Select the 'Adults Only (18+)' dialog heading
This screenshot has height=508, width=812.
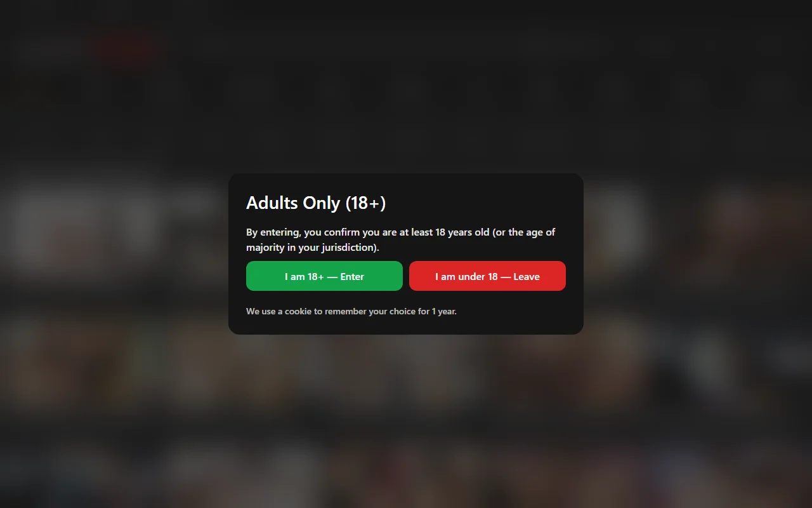316,203
